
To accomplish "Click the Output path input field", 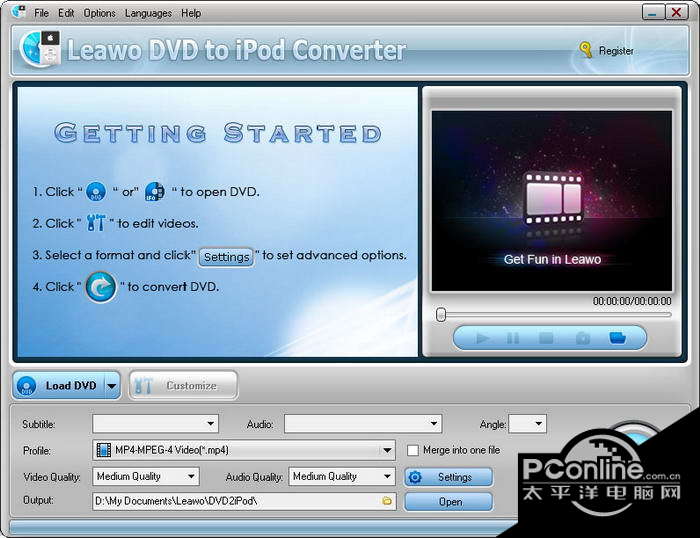I will tap(244, 501).
